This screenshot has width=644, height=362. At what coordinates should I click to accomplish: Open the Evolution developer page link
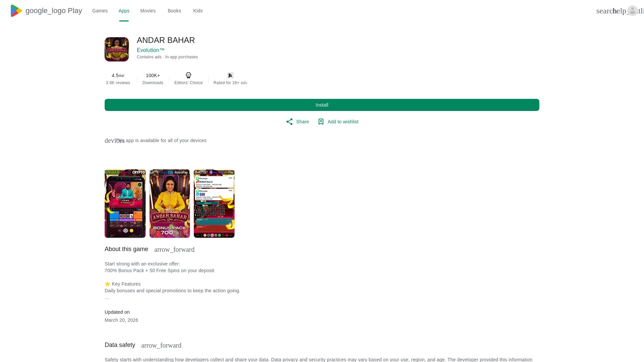(151, 50)
